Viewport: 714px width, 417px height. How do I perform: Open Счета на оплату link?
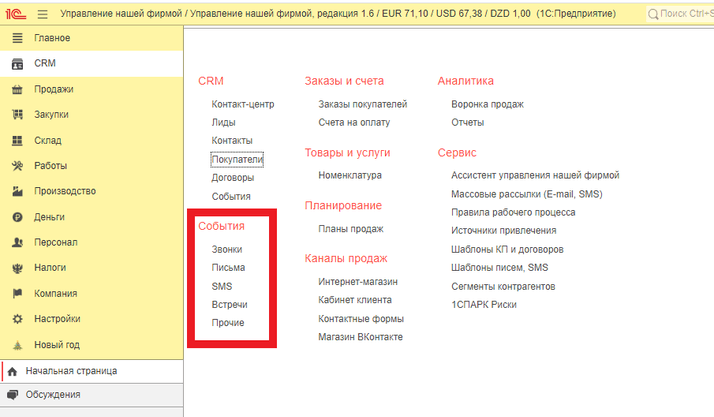354,122
